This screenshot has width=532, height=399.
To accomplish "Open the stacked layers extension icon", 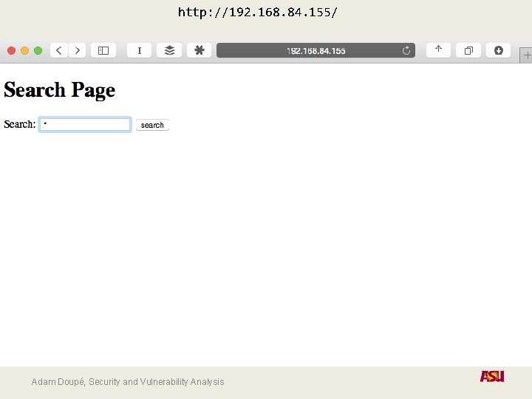I will [169, 50].
